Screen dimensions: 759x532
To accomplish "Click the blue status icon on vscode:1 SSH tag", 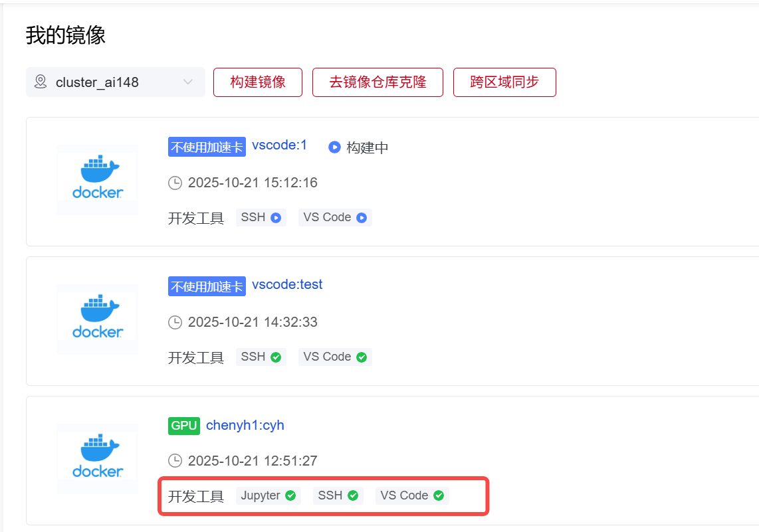I will click(x=276, y=217).
